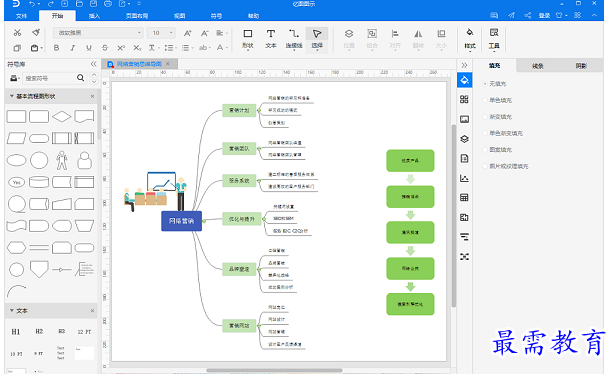Collapse the ribbon with top-right chevron
The height and width of the screenshot is (374, 614).
pos(594,15)
